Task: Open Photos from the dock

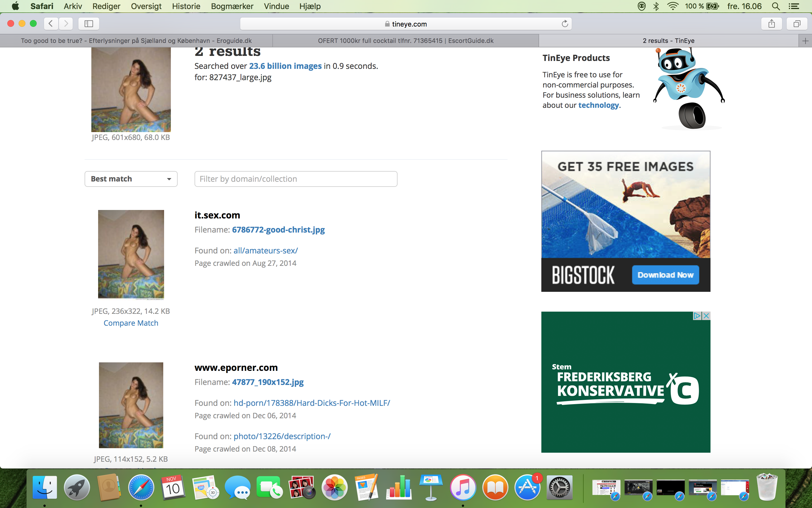Action: tap(334, 487)
